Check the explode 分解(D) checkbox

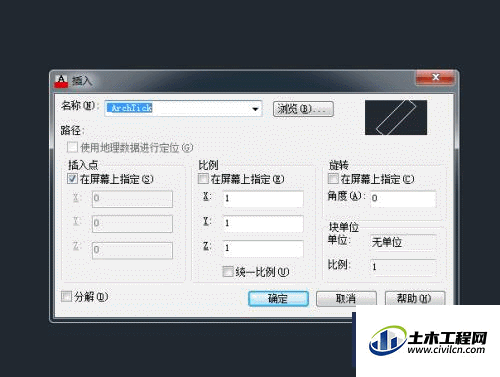coord(66,296)
